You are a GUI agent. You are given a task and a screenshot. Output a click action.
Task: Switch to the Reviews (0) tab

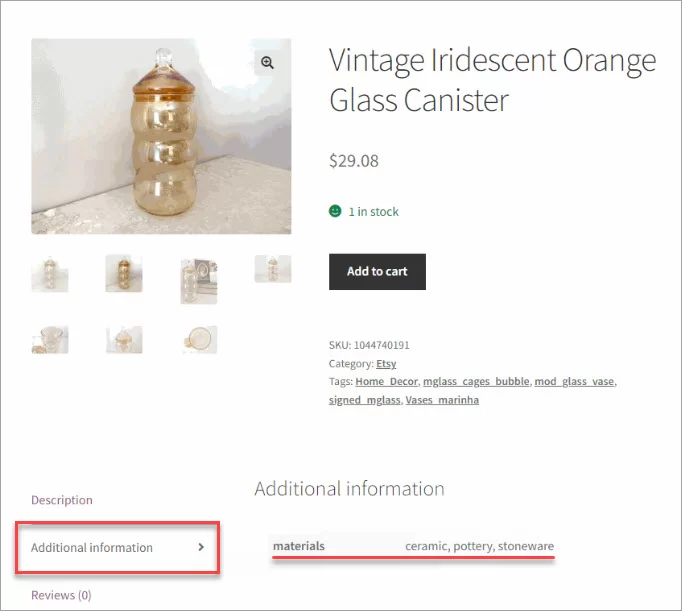(x=61, y=595)
